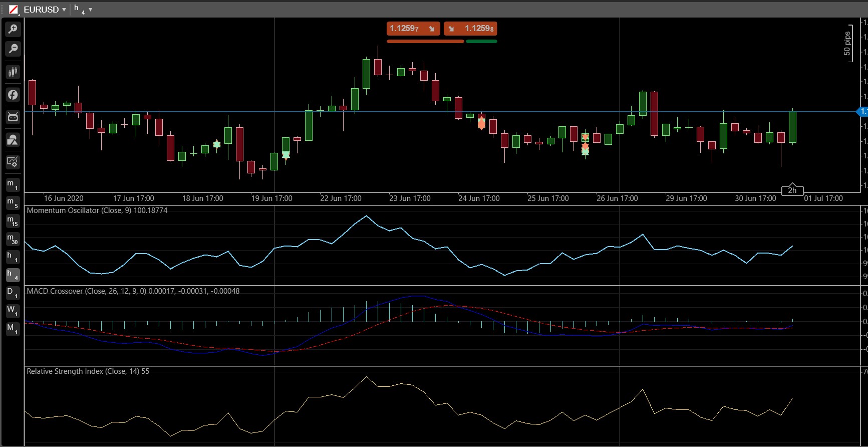Select the D1 daily timeframe

(x=13, y=293)
